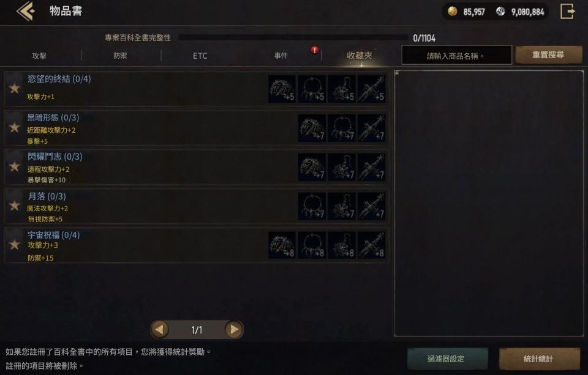
Task: Select the +5 gauntlet item in 慾望的終結
Action: pyautogui.click(x=282, y=89)
